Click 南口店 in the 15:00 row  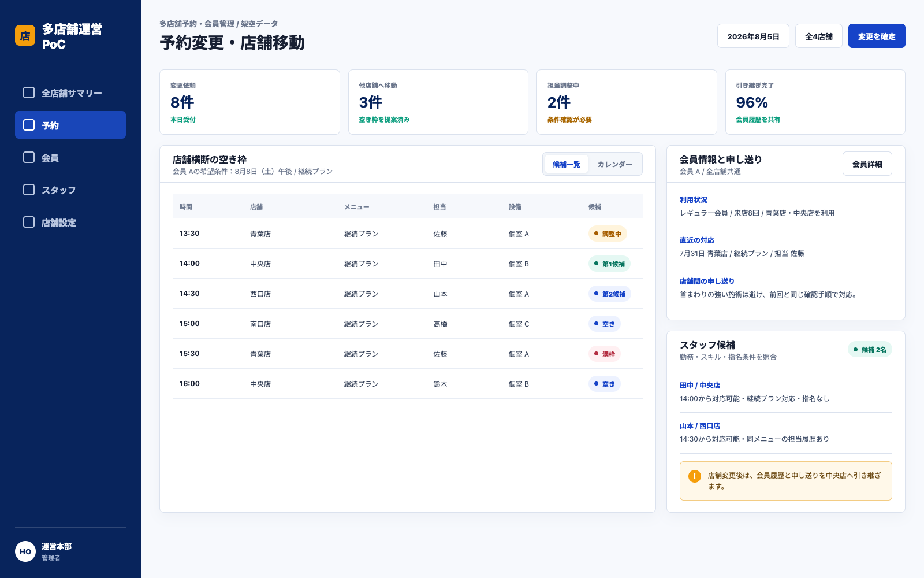260,324
